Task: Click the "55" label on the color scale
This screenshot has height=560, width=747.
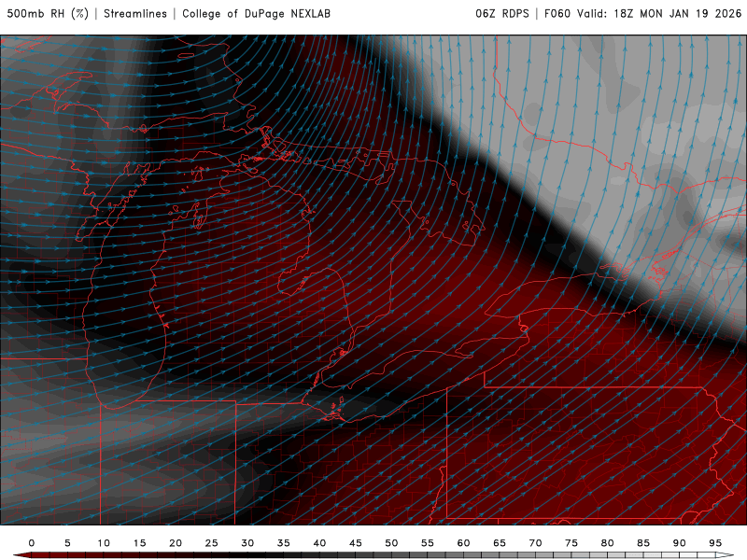Action: coord(428,543)
